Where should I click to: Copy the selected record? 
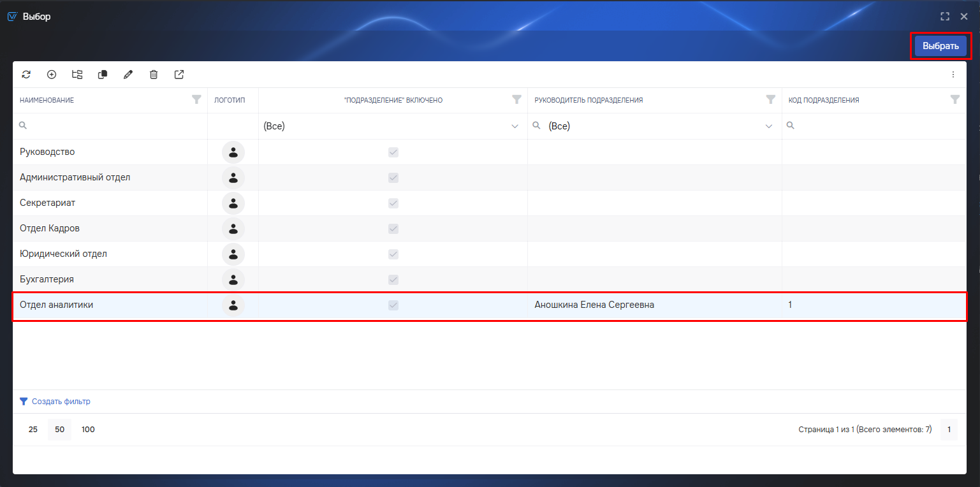[x=103, y=75]
